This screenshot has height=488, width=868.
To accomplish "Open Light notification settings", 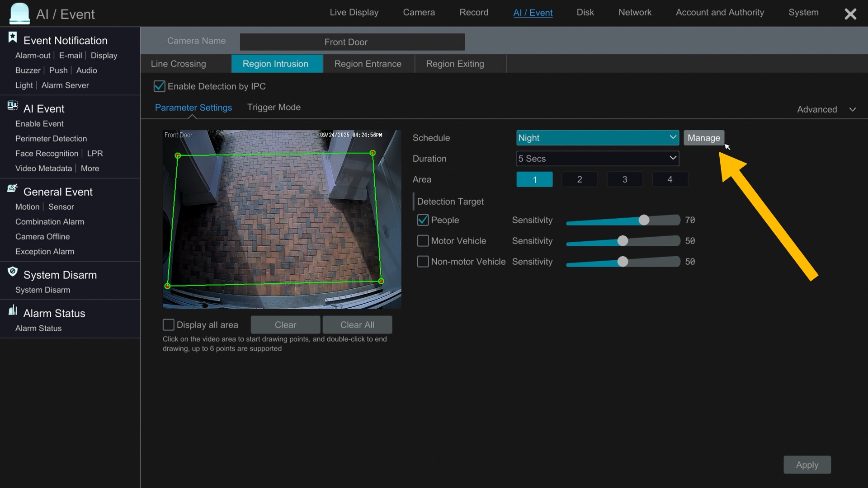I will click(24, 85).
